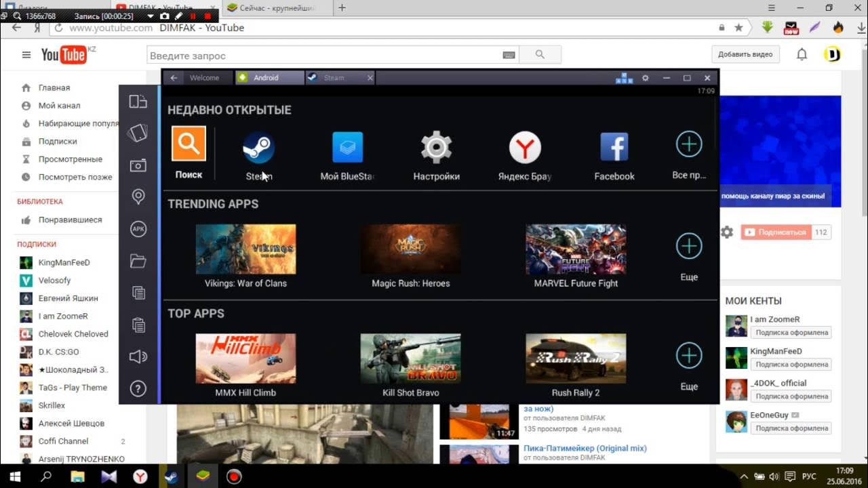Open the Steam app in recently opened
This screenshot has width=868, height=488.
click(258, 147)
